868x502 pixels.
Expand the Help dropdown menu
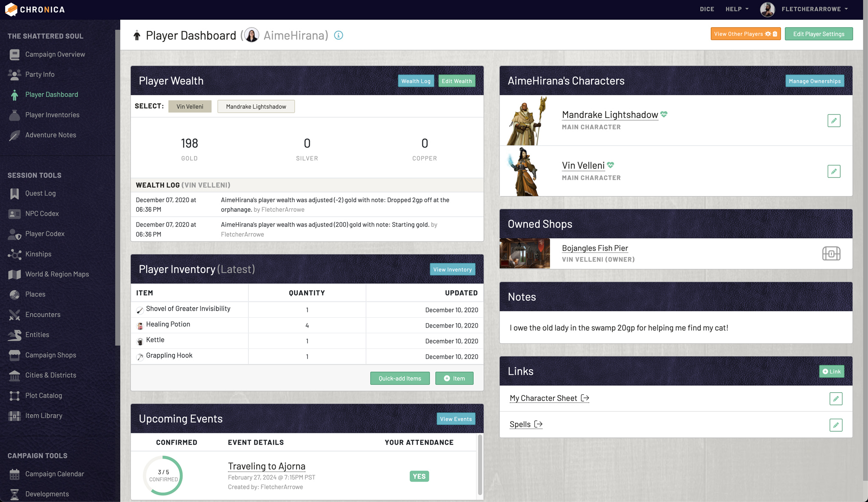click(736, 9)
